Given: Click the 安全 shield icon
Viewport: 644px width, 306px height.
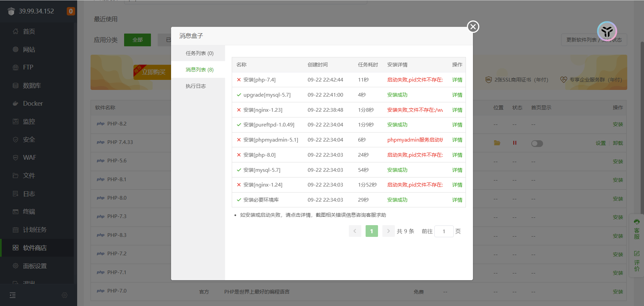Looking at the screenshot, I should pyautogui.click(x=15, y=140).
